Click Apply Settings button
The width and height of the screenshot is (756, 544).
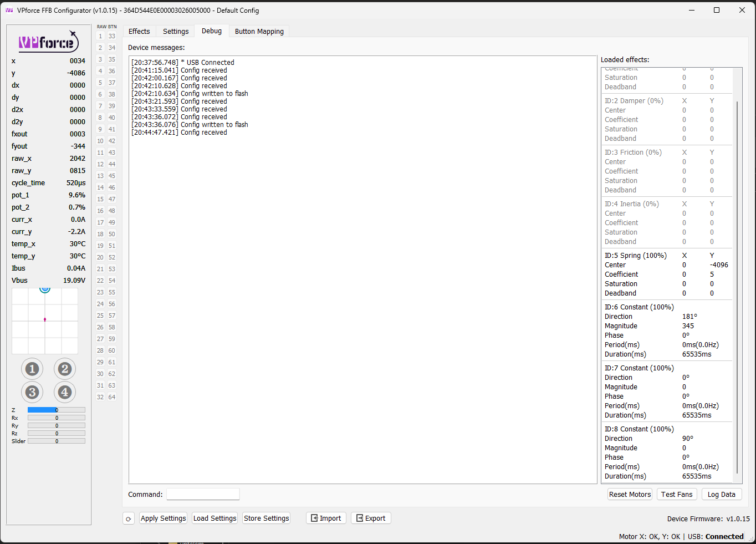163,518
